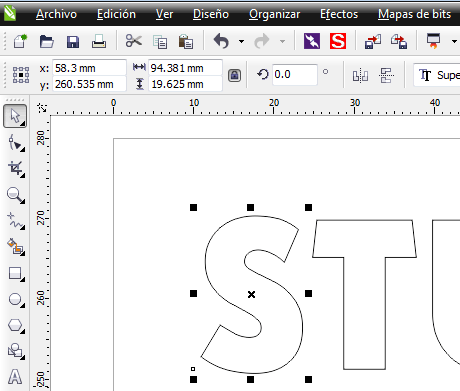Select the Smart Fill tool
The width and height of the screenshot is (460, 391).
click(x=15, y=247)
